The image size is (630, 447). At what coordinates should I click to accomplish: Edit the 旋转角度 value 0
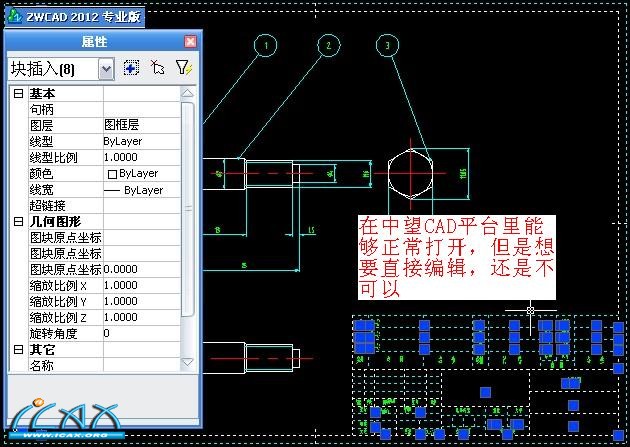tap(106, 333)
